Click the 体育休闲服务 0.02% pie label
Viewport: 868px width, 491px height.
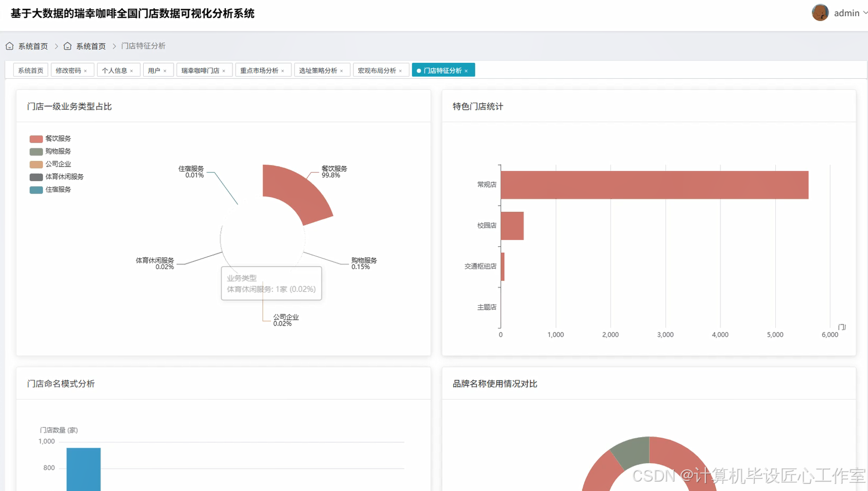[155, 264]
